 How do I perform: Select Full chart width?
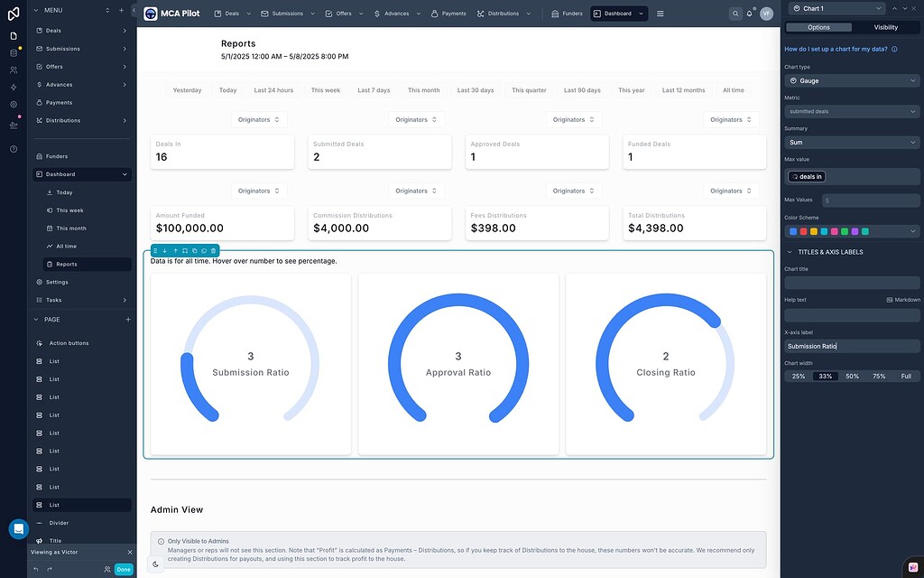point(908,377)
